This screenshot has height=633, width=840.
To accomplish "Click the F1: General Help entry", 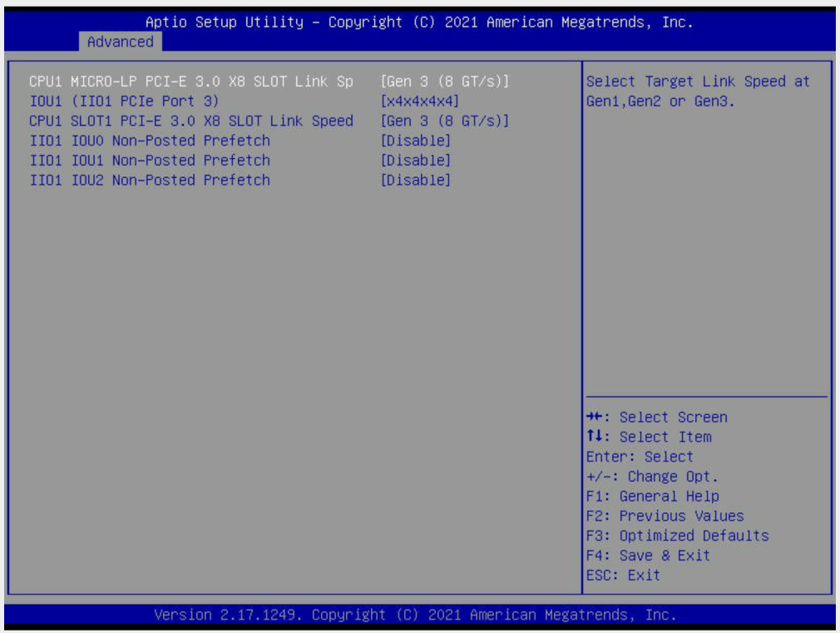I will pyautogui.click(x=652, y=496).
